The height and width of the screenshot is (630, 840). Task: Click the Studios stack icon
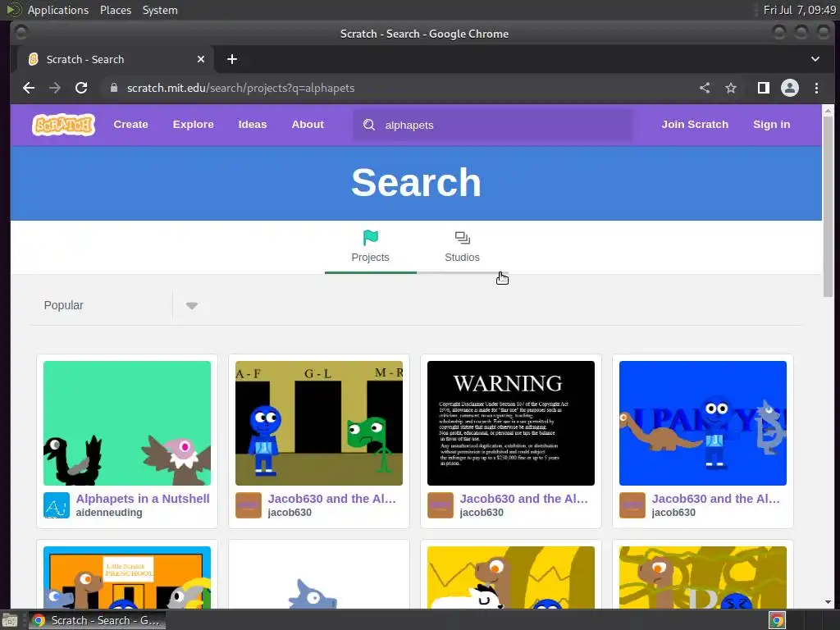coord(462,237)
